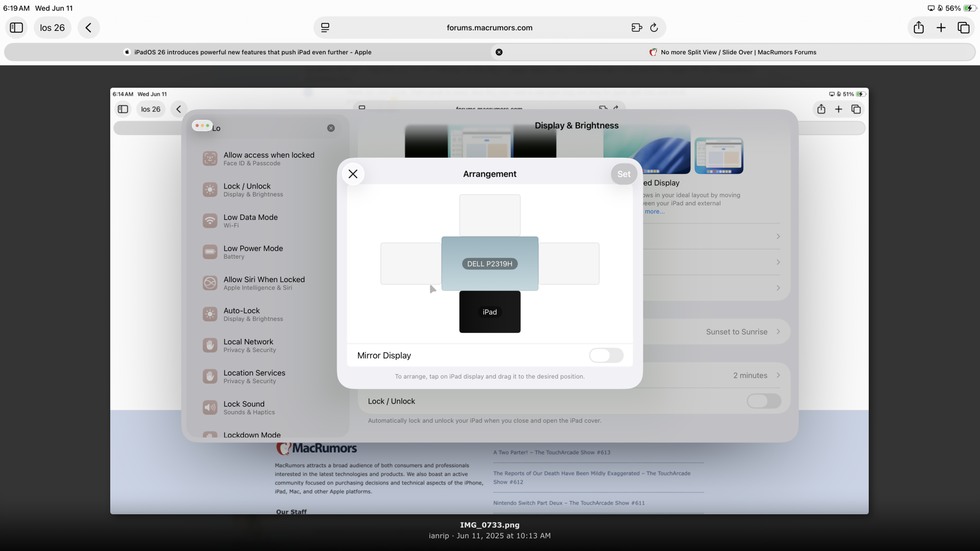Click the Wi-Fi icon beside Low Data Mode
Viewport: 980px width, 551px height.
[x=210, y=221]
